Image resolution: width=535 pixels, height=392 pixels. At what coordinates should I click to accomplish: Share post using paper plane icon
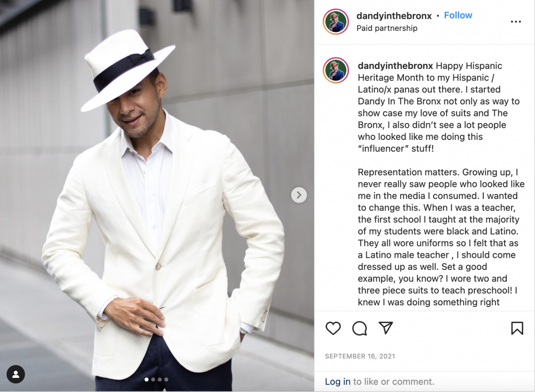click(386, 328)
